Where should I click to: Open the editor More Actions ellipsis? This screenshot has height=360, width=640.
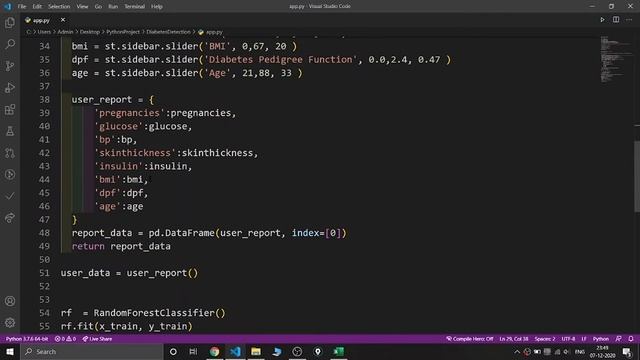pyautogui.click(x=629, y=20)
